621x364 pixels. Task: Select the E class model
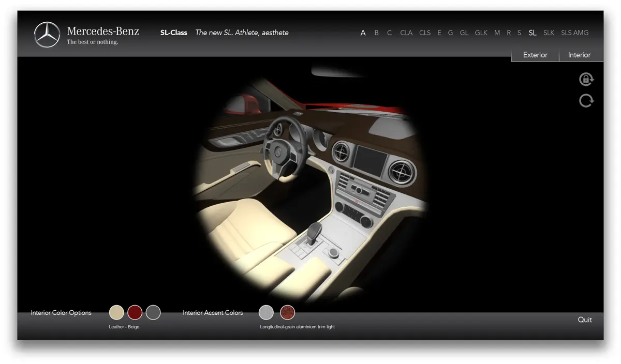point(439,33)
